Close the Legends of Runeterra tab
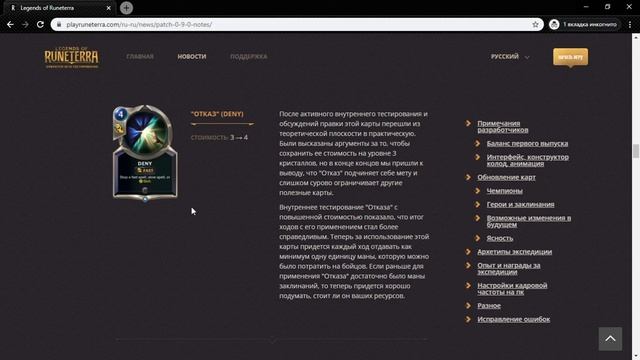Viewport: 640px width, 360px height. [109, 8]
